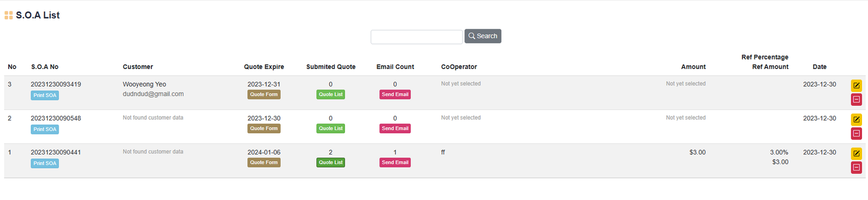
Task: Print SOA for 20231230090548
Action: [x=44, y=130]
